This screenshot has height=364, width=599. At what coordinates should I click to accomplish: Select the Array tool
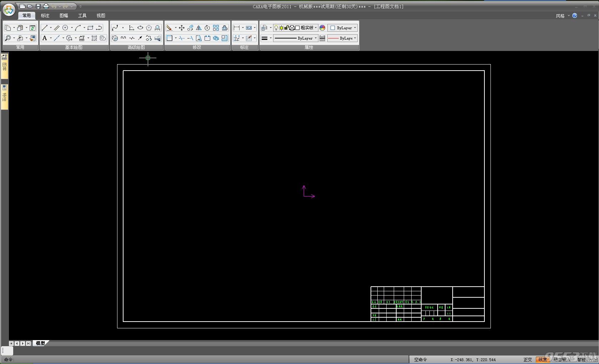click(x=216, y=28)
